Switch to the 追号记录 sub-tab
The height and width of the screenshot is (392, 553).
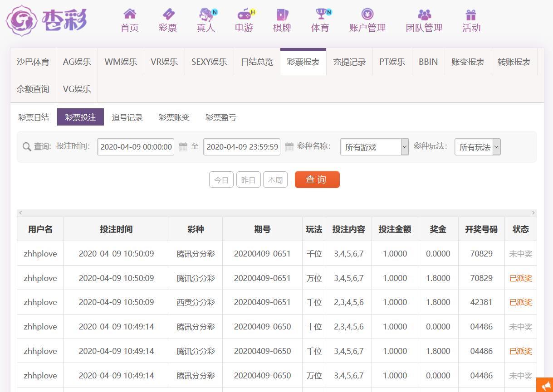(127, 117)
